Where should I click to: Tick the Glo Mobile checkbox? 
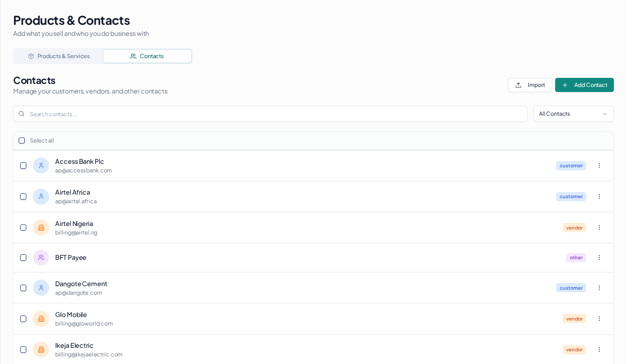click(23, 319)
